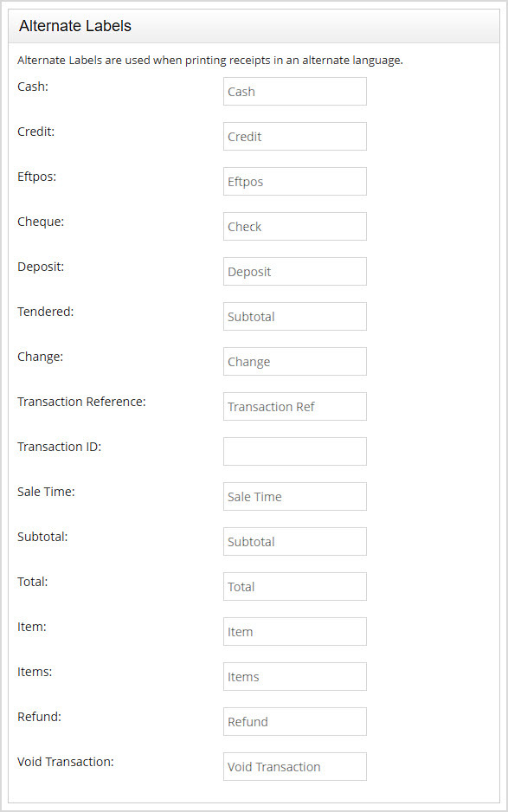The image size is (508, 812).
Task: Select the Transaction Reference text box
Action: 294,406
